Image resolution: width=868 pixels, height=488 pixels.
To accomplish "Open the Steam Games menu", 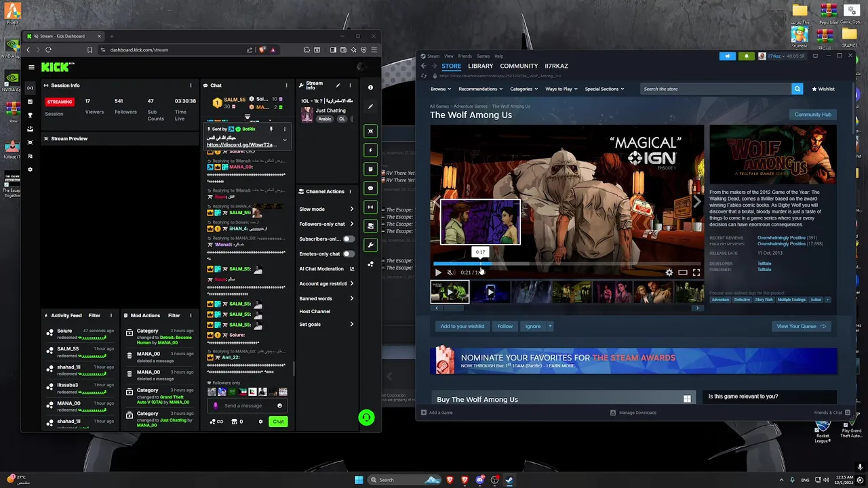I will 483,56.
